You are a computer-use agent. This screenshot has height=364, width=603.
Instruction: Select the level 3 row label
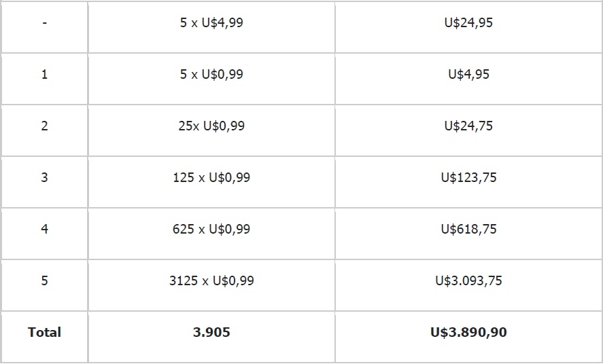[x=44, y=178]
